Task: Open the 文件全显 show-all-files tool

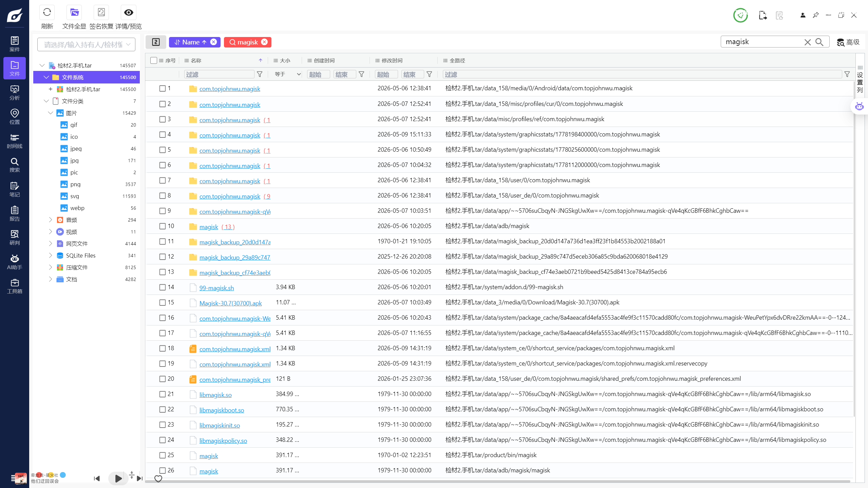Action: coord(74,13)
